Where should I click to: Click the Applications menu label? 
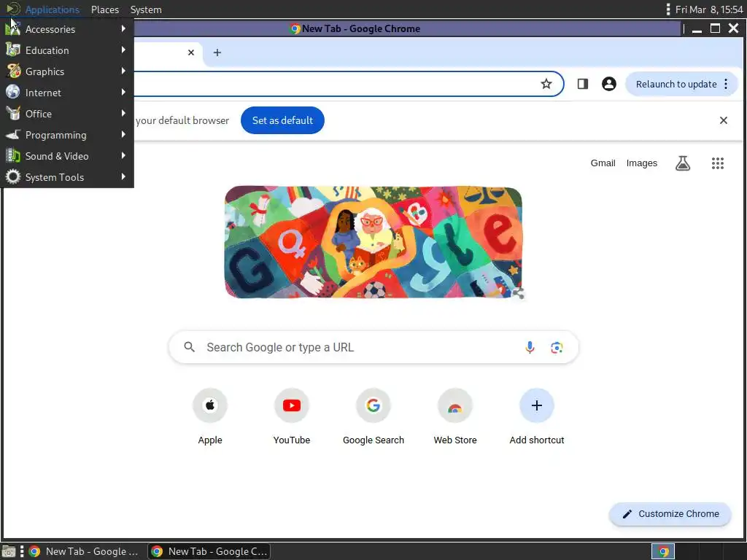pyautogui.click(x=52, y=9)
